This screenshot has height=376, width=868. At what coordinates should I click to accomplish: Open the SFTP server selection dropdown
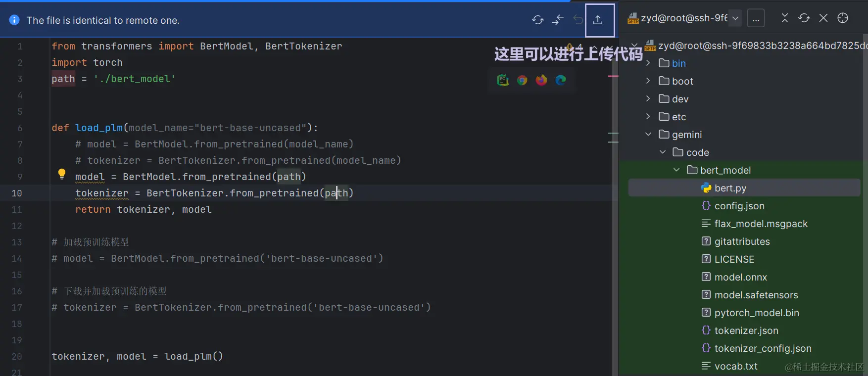pyautogui.click(x=735, y=18)
